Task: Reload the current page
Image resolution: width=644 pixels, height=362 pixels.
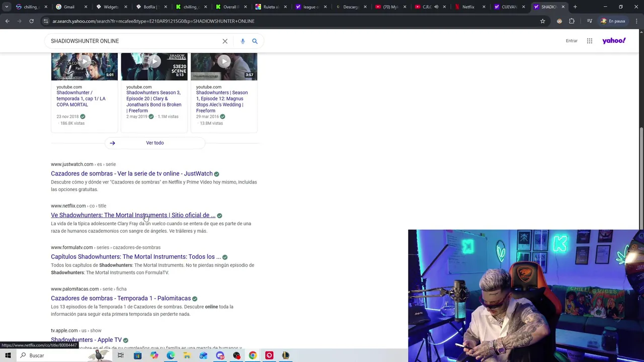Action: [x=31, y=21]
